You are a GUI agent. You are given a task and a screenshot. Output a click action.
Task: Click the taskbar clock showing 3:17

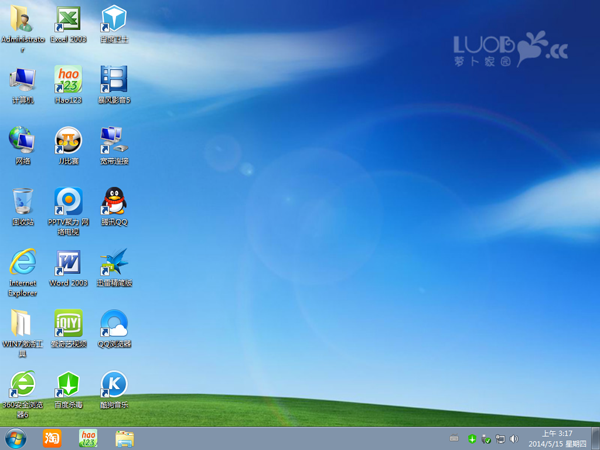click(x=557, y=439)
